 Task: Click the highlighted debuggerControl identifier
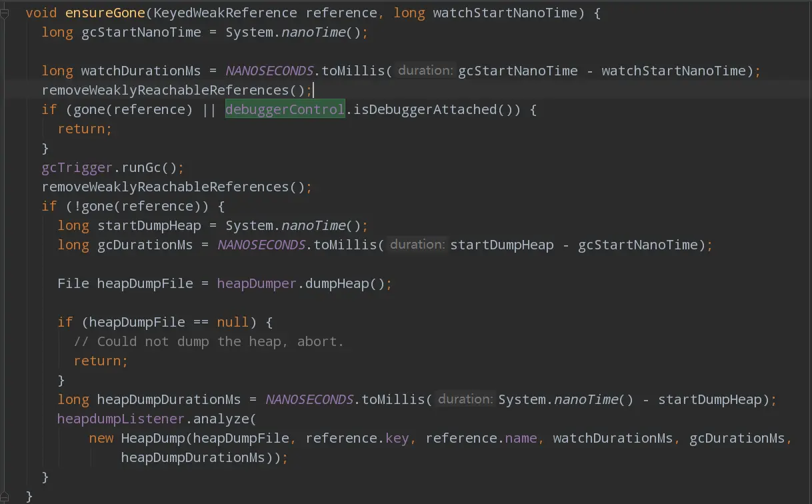285,109
